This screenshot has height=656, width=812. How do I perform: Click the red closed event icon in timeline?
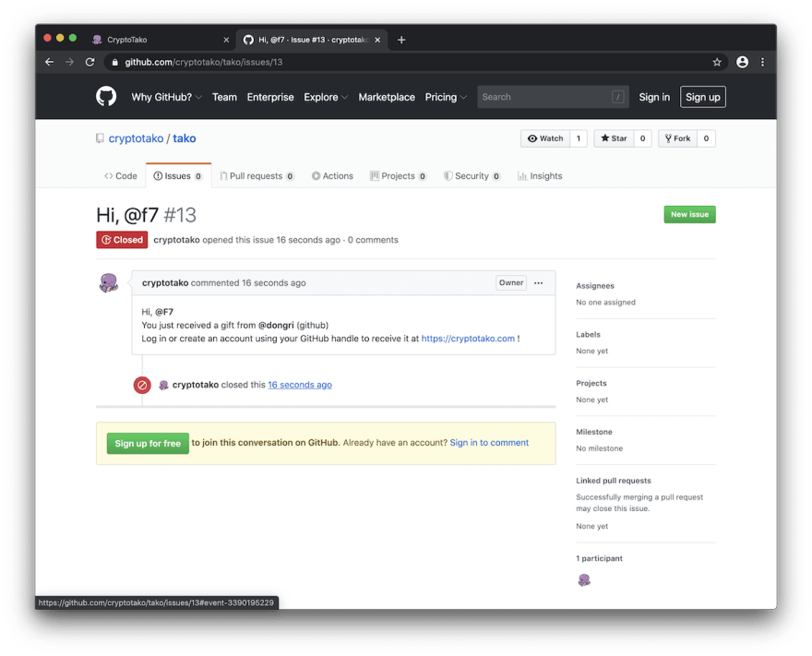(142, 386)
